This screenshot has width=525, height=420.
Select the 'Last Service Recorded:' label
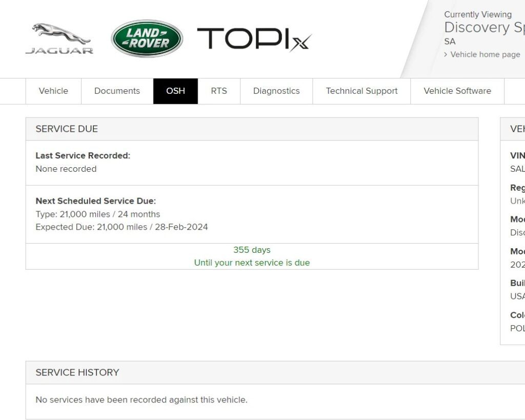click(x=83, y=156)
